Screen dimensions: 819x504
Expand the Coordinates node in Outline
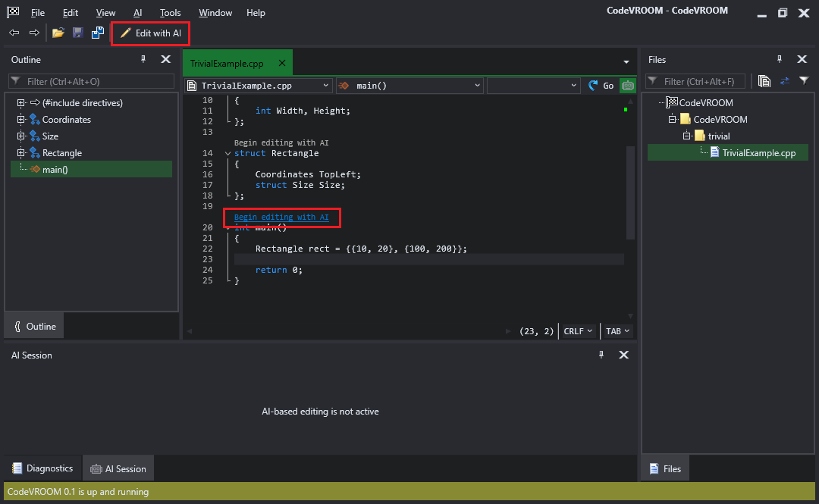click(21, 120)
